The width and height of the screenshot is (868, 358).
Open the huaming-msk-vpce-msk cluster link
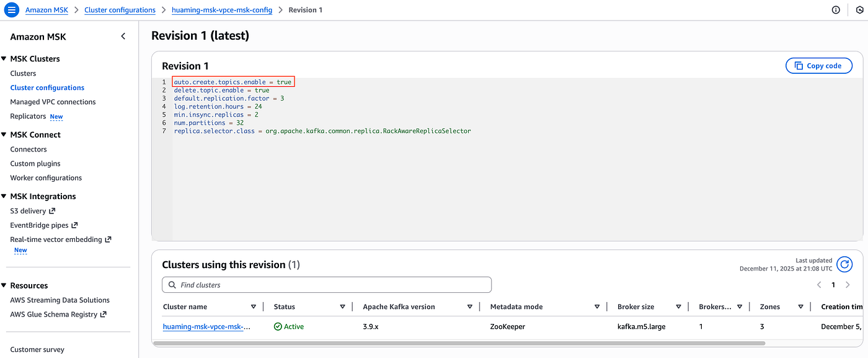click(207, 326)
